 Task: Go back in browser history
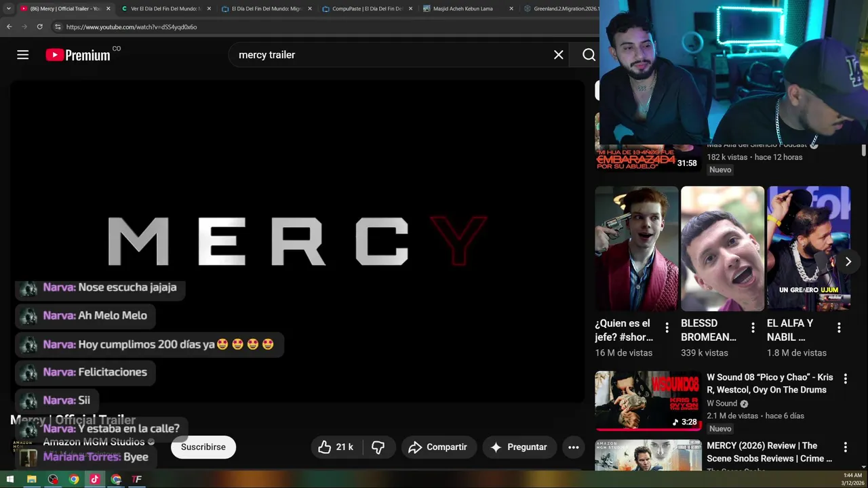[x=9, y=26]
